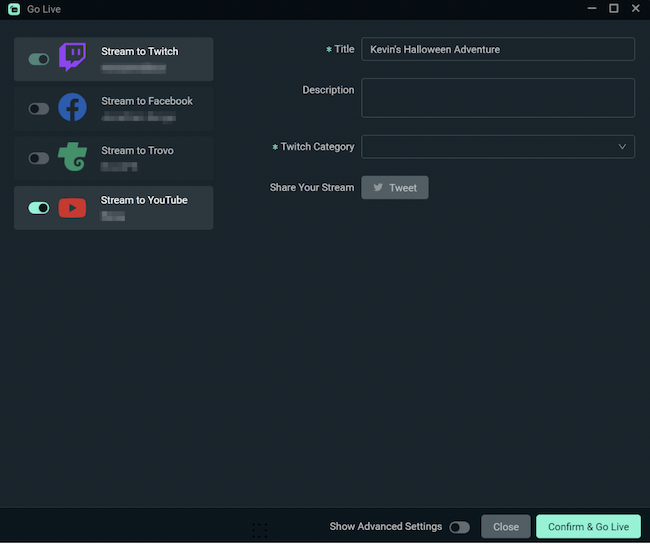Image resolution: width=650 pixels, height=544 pixels.
Task: Minimize the Go Live window
Action: coord(592,8)
